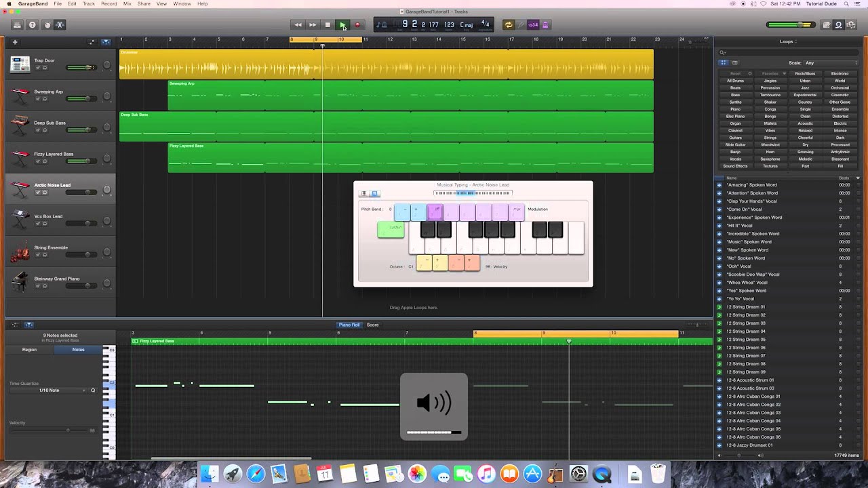Toggle the Tuner icon
868x488 pixels.
tap(521, 25)
